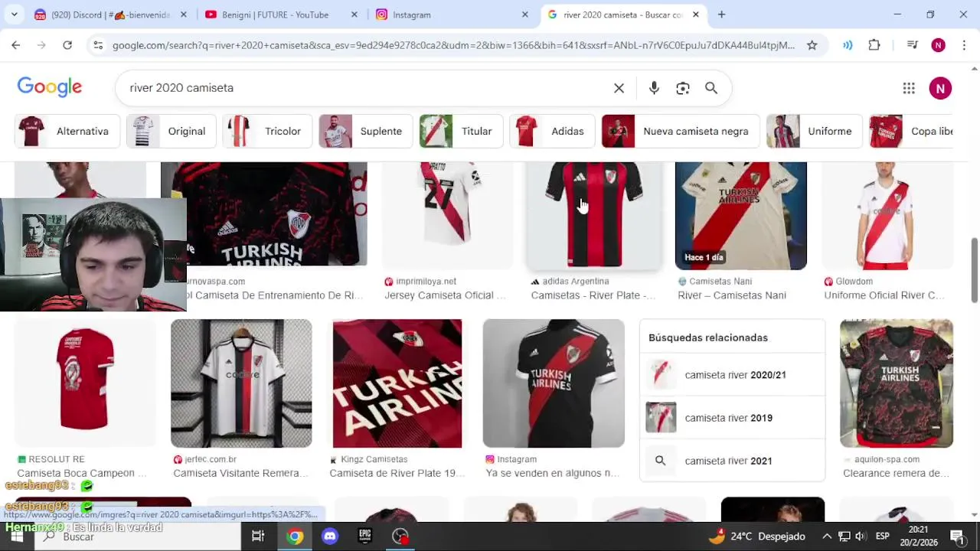Click the browser address bar URL
The height and width of the screenshot is (551, 980).
coord(453,45)
